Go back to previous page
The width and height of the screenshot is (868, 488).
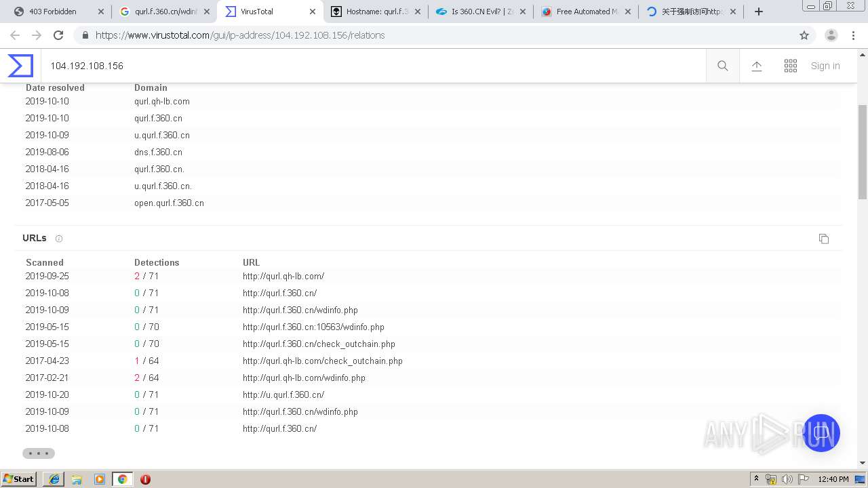[15, 35]
